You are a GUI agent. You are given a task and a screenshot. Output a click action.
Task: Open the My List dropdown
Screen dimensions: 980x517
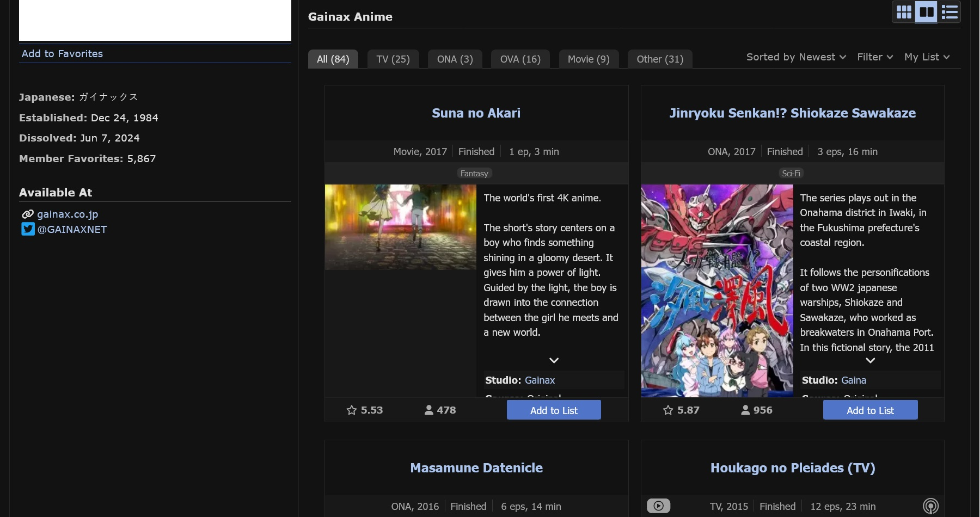(x=927, y=57)
